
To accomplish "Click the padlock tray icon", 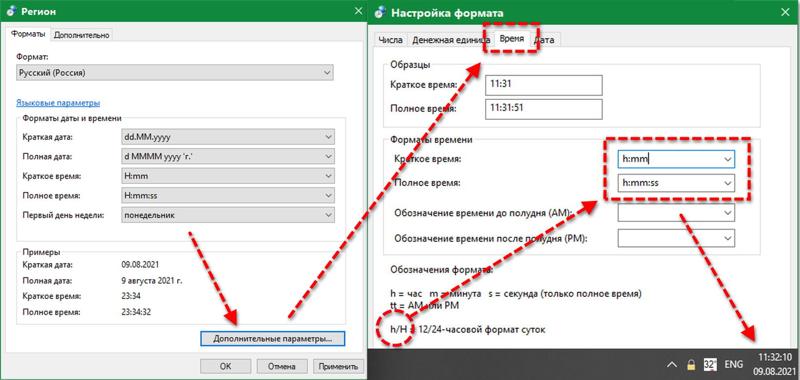I will 691,364.
